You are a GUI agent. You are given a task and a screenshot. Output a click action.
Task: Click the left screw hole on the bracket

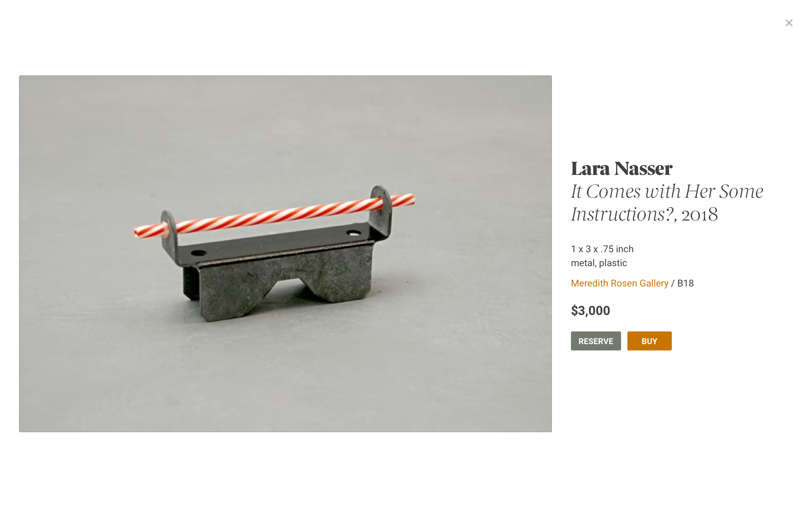pyautogui.click(x=198, y=253)
